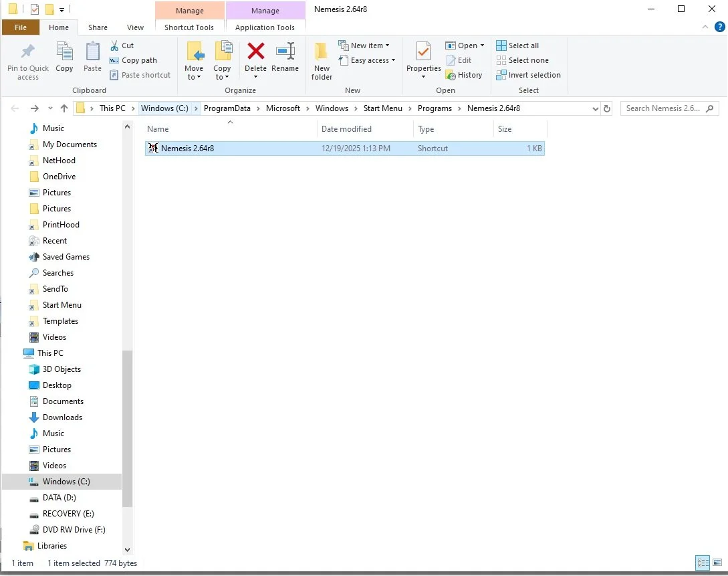The height and width of the screenshot is (576, 728).
Task: Switch to the View tab
Action: point(136,27)
